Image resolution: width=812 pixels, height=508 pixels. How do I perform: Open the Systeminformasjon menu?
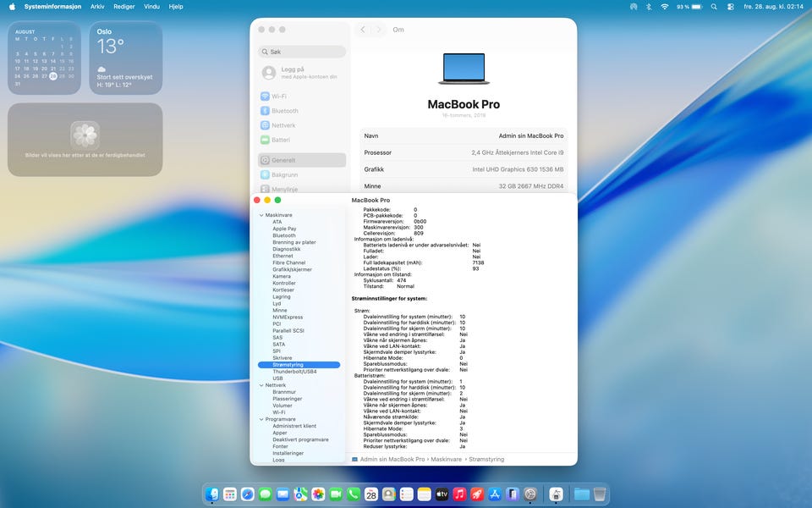pyautogui.click(x=52, y=7)
